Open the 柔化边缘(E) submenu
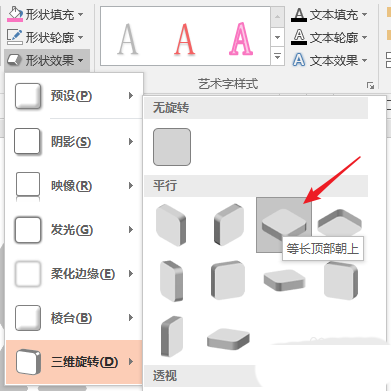Image resolution: width=391 pixels, height=391 pixels. 74,274
